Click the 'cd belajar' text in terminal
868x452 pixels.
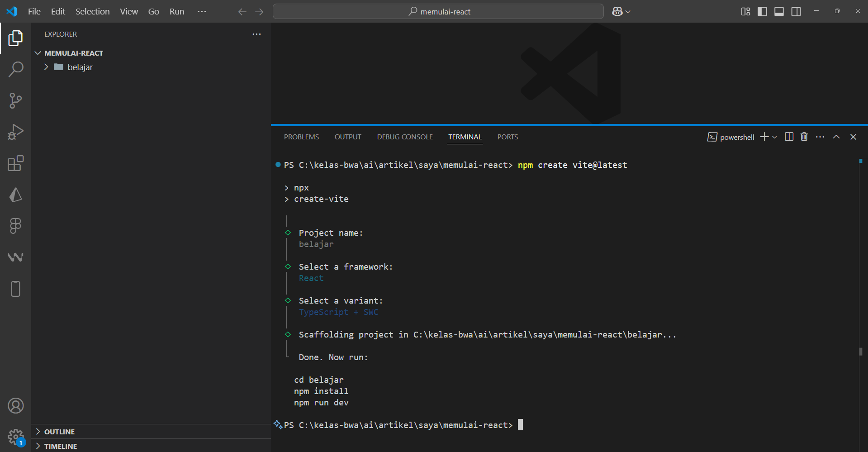[x=319, y=380]
